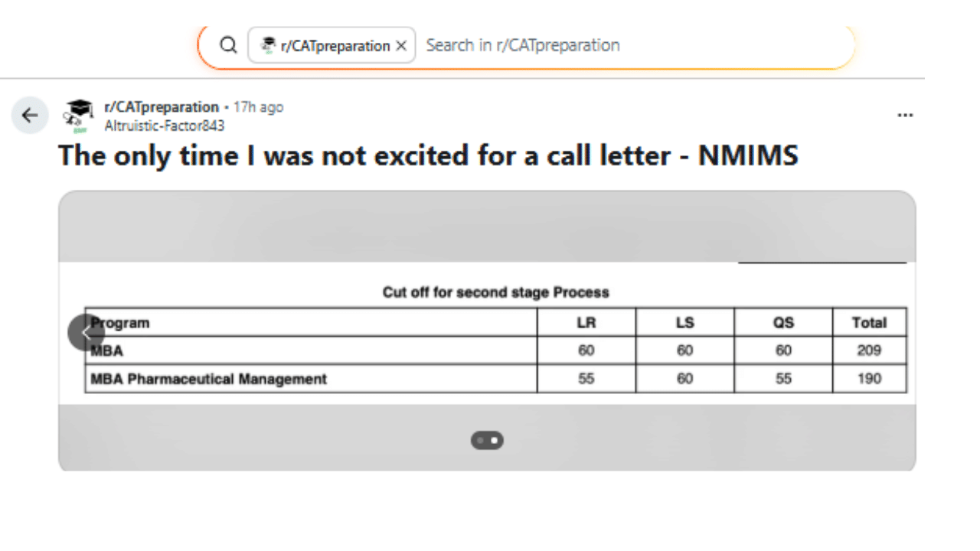This screenshot has height=551, width=980.
Task: Remove the r/CATpreparation filter with the X icon
Action: pos(401,45)
